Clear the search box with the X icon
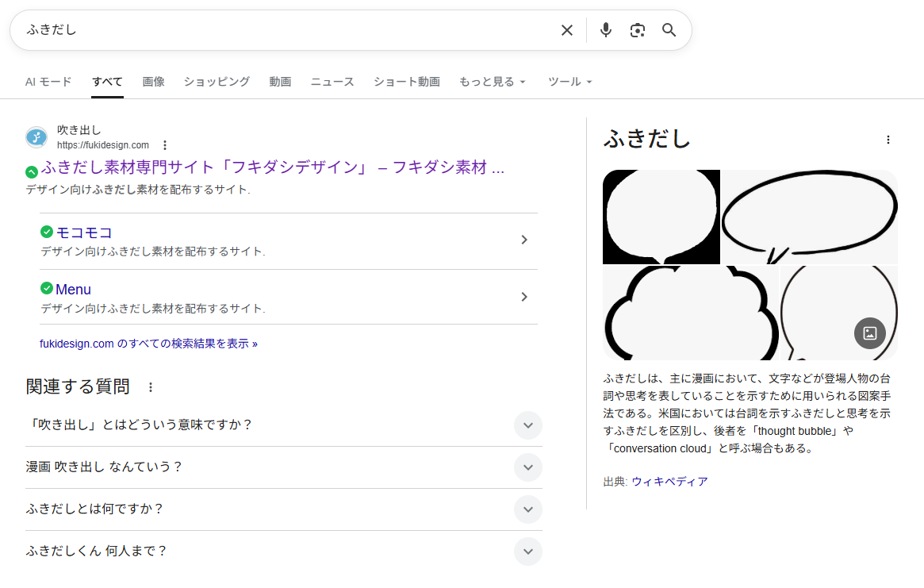The height and width of the screenshot is (588, 924). tap(567, 30)
